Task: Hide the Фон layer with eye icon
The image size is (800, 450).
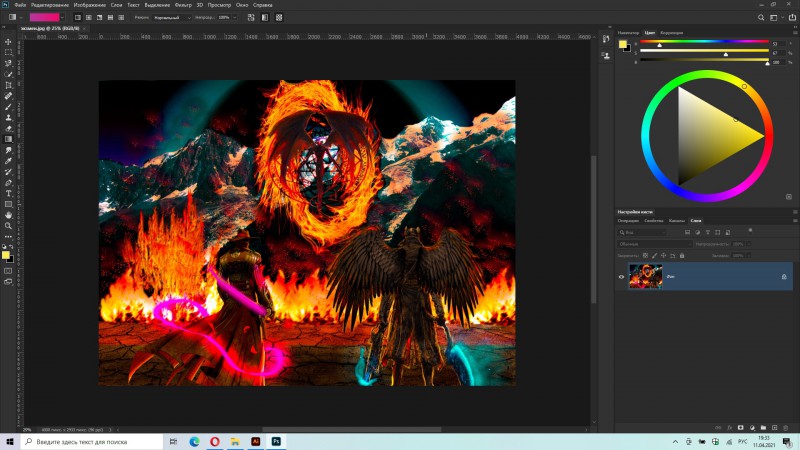Action: point(621,277)
